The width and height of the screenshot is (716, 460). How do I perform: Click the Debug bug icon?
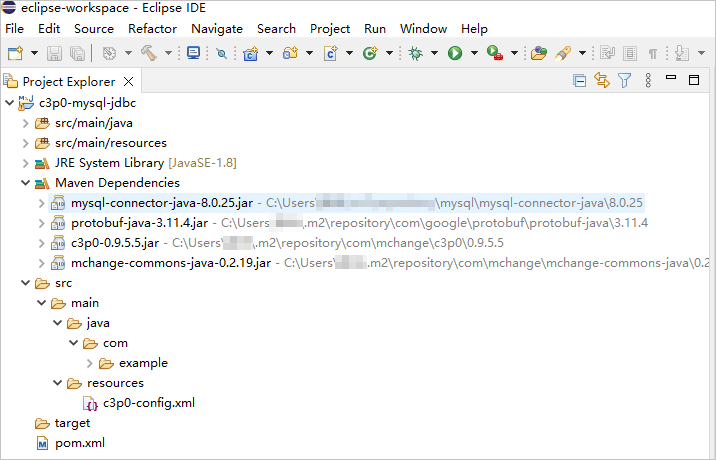(415, 53)
